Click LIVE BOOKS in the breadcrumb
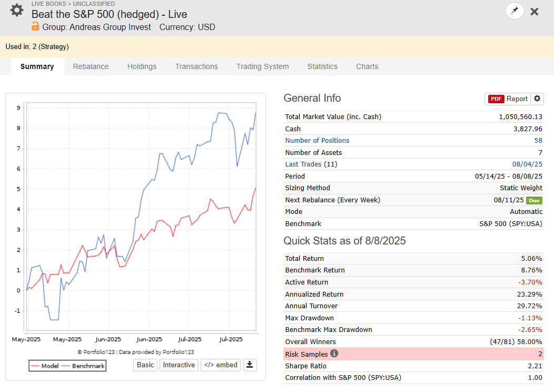554x392 pixels. pyautogui.click(x=49, y=4)
